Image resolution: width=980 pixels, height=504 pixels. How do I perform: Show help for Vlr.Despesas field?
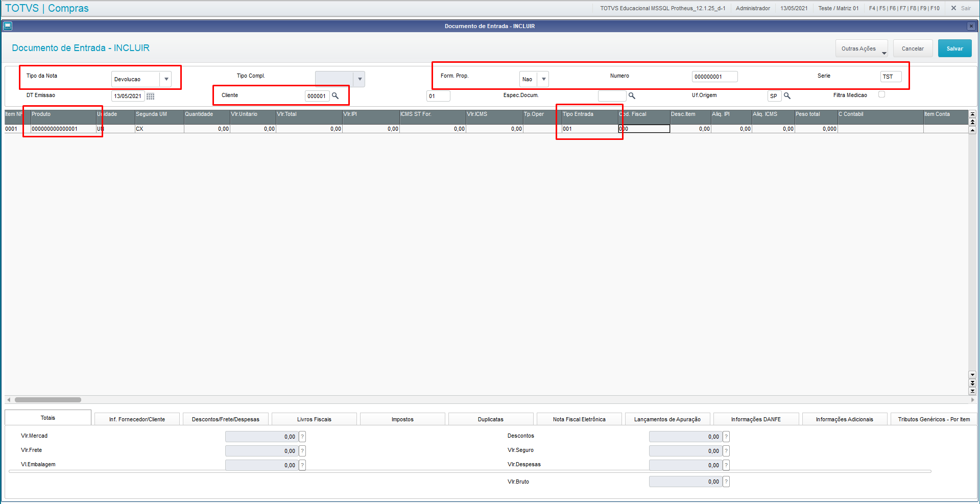click(726, 465)
